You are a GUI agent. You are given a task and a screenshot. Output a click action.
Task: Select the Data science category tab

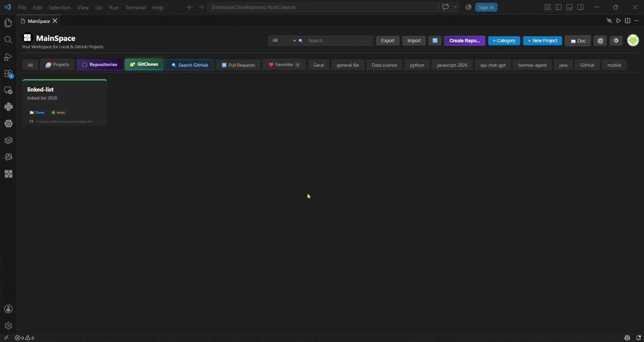(x=384, y=65)
